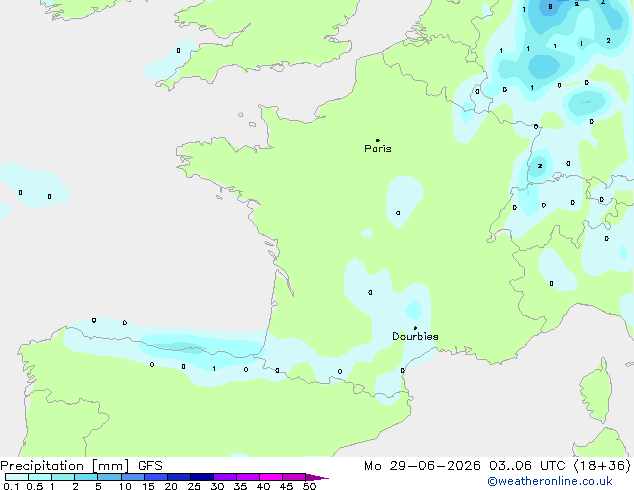
Task: Pick the 20–25 mm legend color swatch
Action: click(179, 477)
